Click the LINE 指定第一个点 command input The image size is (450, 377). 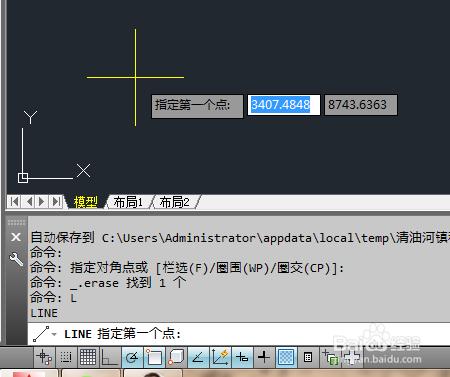[239, 334]
